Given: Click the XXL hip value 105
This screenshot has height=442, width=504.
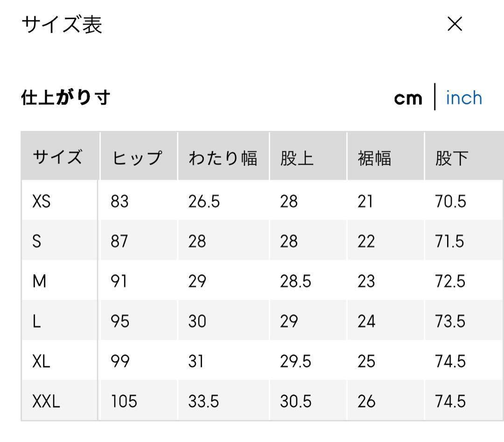Looking at the screenshot, I should [124, 401].
